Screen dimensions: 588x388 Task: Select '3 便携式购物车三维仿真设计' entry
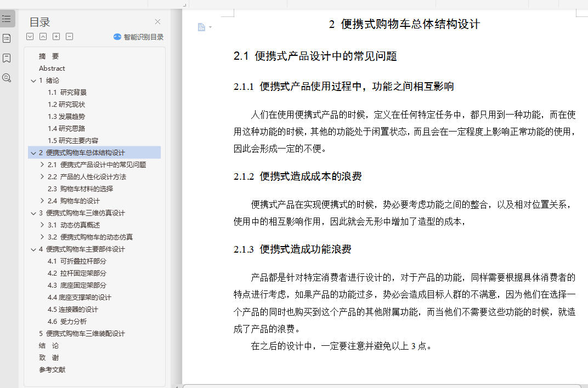[x=82, y=213]
